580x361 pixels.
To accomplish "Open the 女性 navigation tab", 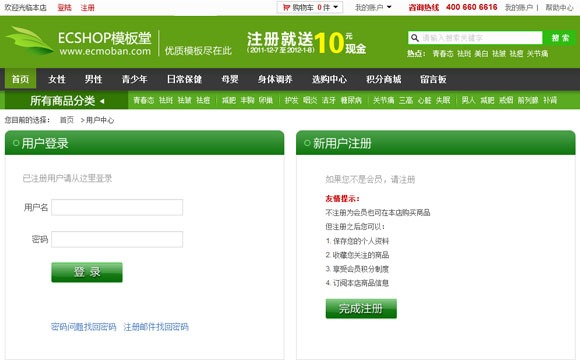I will (57, 79).
